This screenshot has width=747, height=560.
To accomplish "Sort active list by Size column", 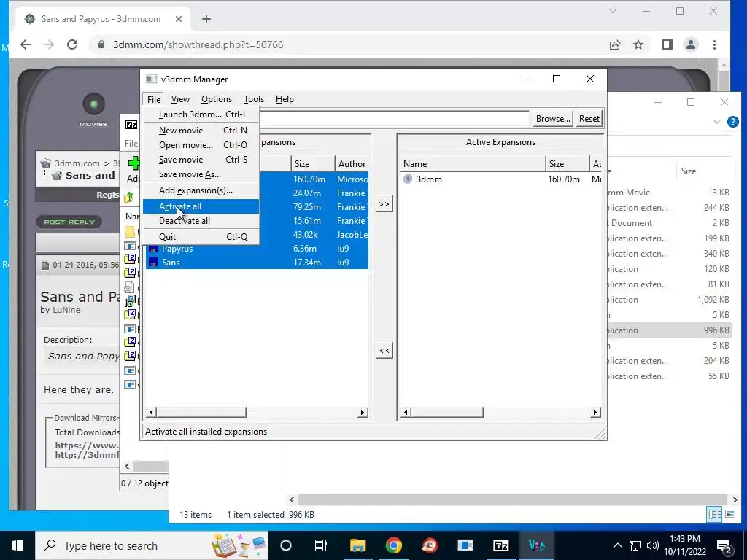I will click(568, 164).
